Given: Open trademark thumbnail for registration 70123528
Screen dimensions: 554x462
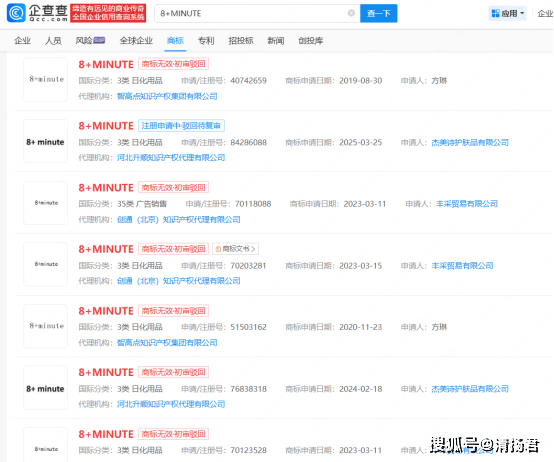Looking at the screenshot, I should pos(46,445).
